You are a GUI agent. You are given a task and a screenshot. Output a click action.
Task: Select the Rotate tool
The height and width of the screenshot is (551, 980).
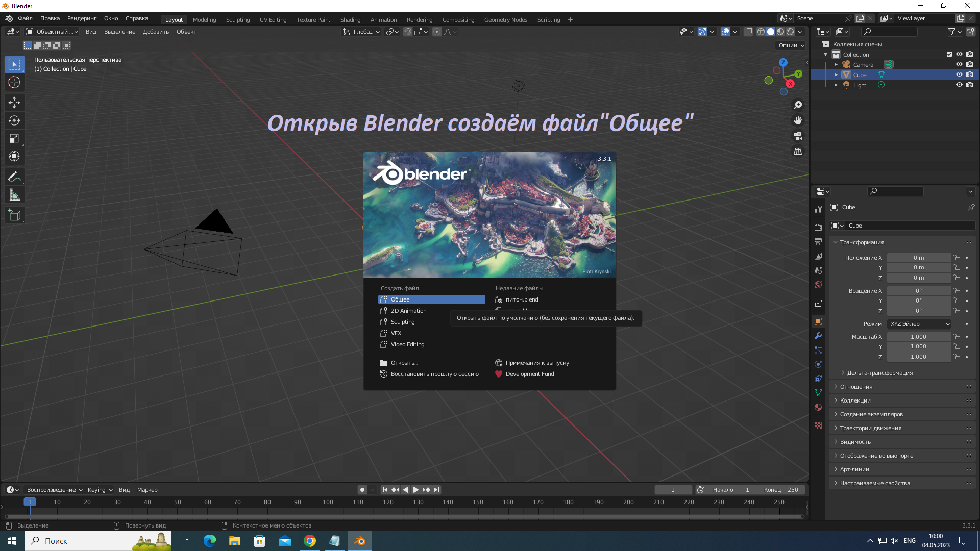click(x=14, y=120)
